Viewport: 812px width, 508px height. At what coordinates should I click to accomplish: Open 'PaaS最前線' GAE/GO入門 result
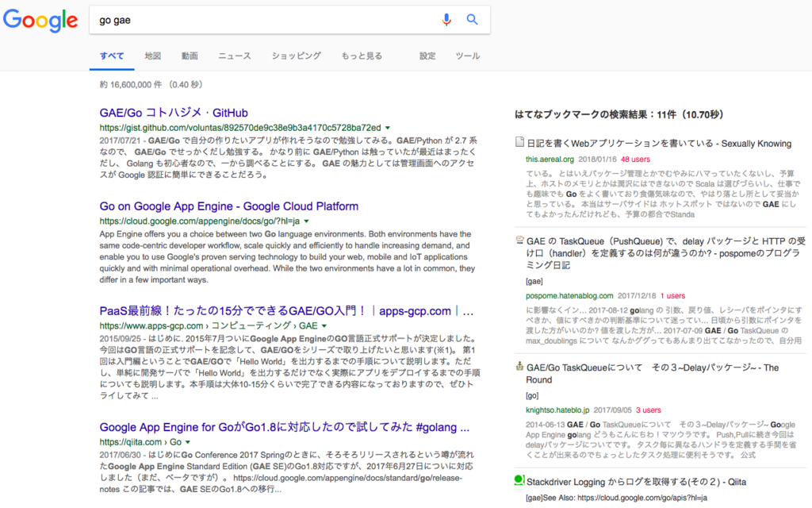pos(286,311)
